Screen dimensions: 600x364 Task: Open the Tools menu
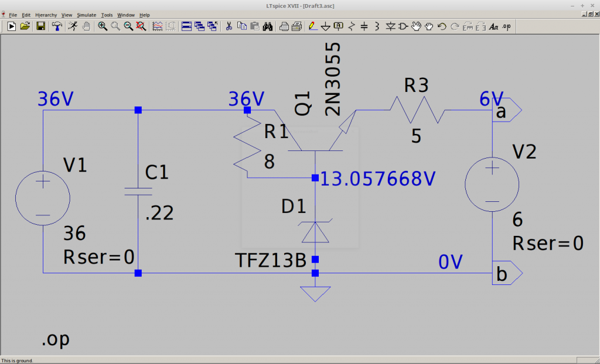point(107,15)
